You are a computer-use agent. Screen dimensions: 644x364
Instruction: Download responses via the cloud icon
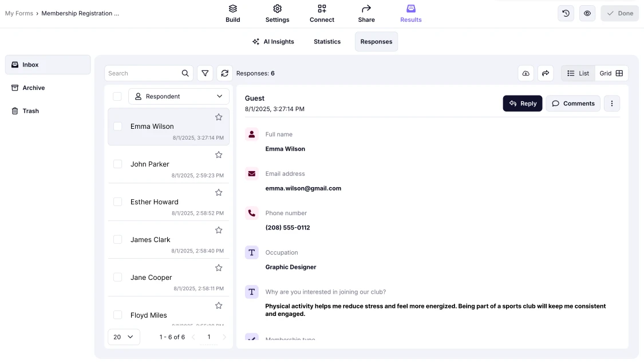coord(526,73)
